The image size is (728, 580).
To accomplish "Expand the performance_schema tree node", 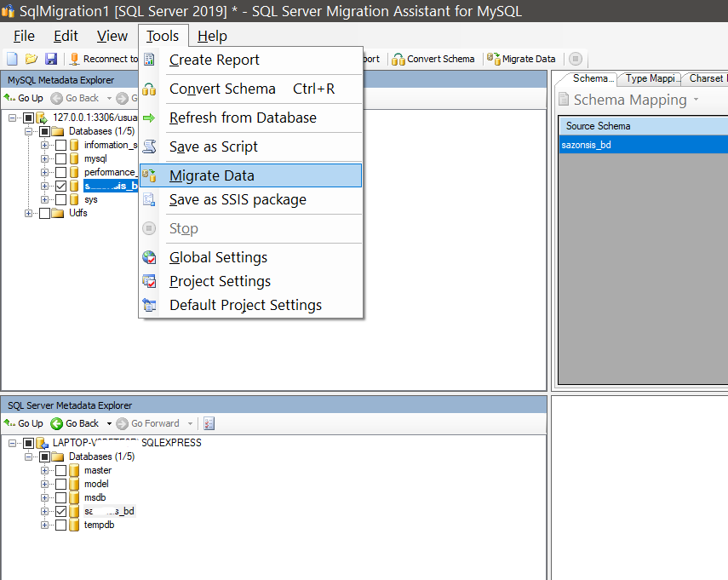I will (x=43, y=172).
